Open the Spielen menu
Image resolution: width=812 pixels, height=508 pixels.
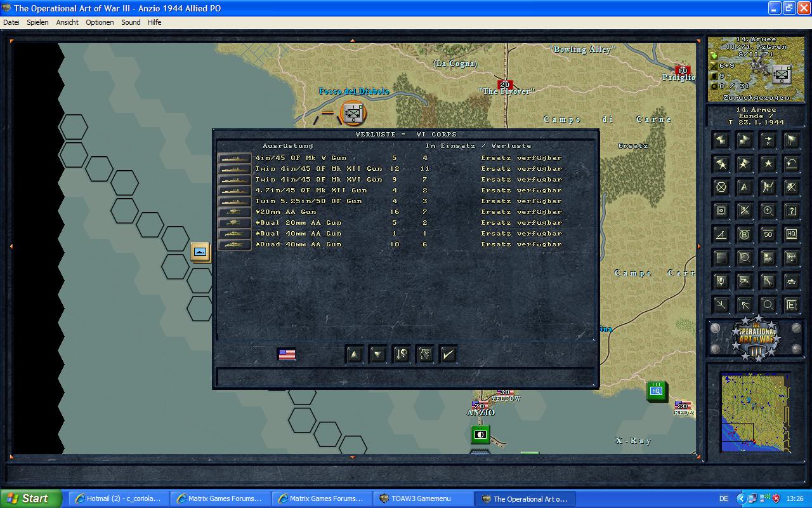(x=37, y=22)
